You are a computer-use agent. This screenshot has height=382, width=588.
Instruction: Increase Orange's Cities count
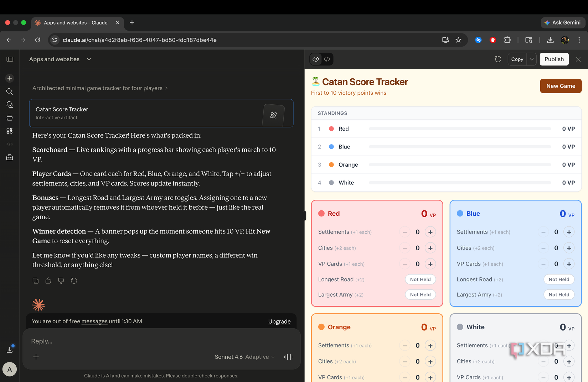pos(430,362)
